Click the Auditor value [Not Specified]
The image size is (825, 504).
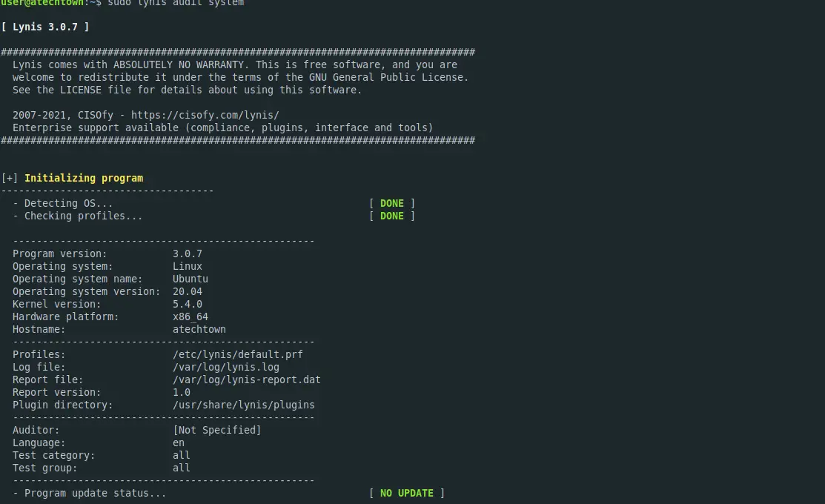[x=216, y=431]
